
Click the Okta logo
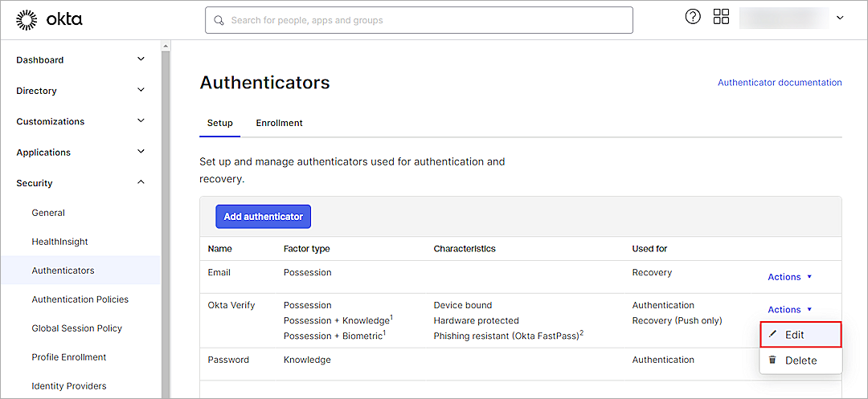[49, 20]
